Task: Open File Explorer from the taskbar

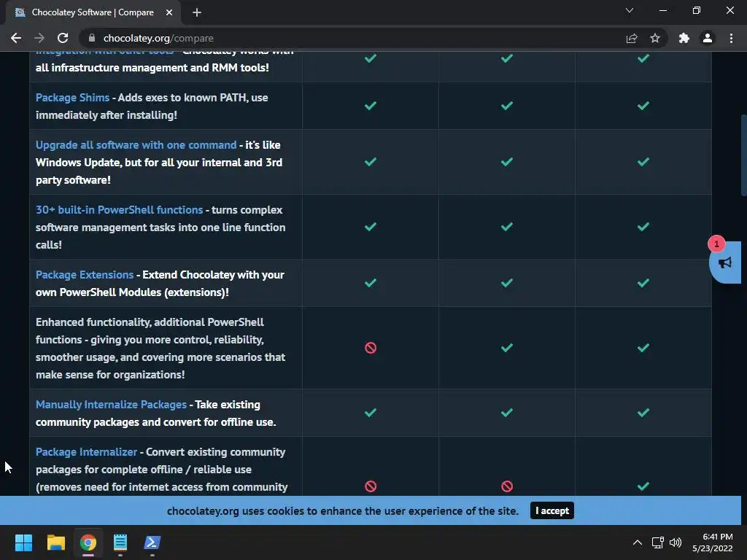Action: tap(55, 542)
